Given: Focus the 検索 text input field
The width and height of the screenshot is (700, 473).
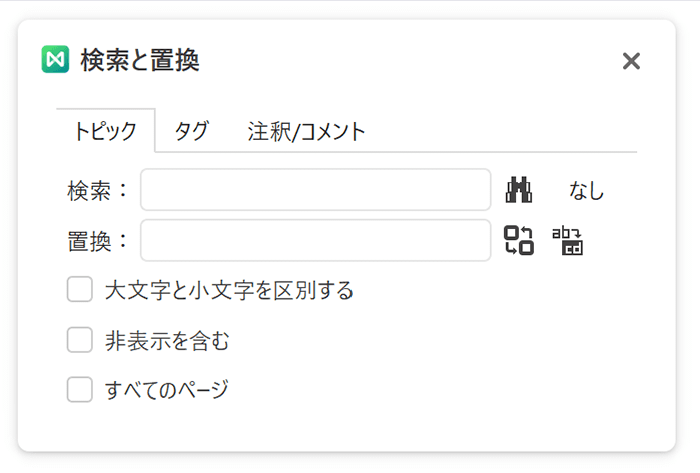Looking at the screenshot, I should [316, 190].
